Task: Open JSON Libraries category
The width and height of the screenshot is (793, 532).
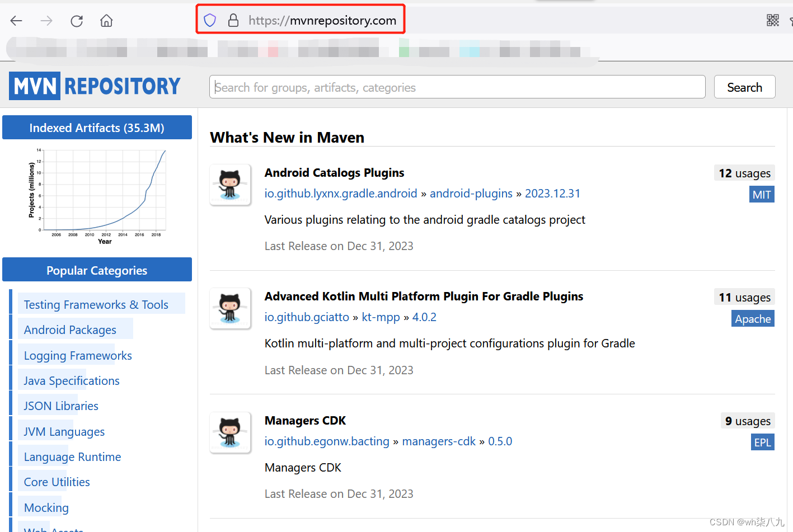Action: pos(61,406)
